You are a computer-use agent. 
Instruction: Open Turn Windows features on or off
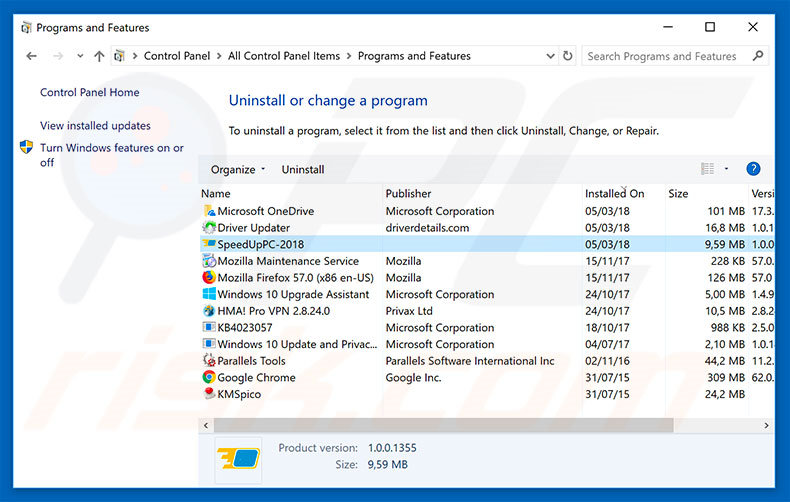112,155
